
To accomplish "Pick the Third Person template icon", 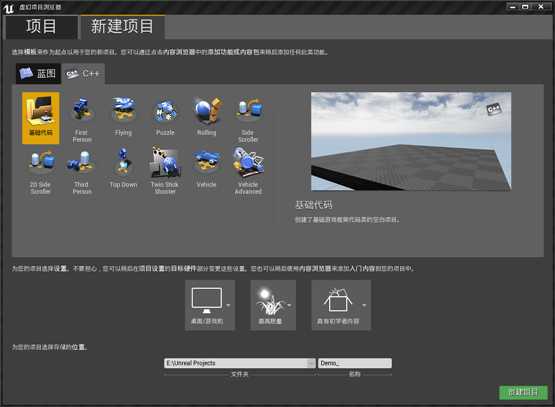I will click(x=82, y=171).
